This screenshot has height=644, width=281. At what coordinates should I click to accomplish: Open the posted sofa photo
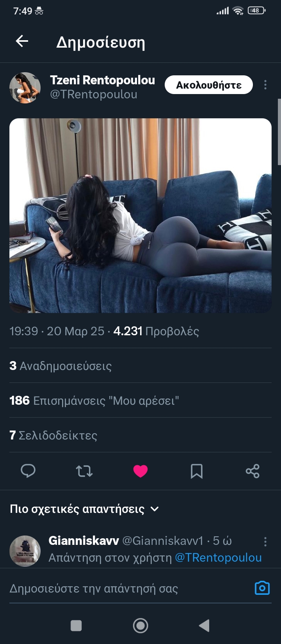(140, 215)
